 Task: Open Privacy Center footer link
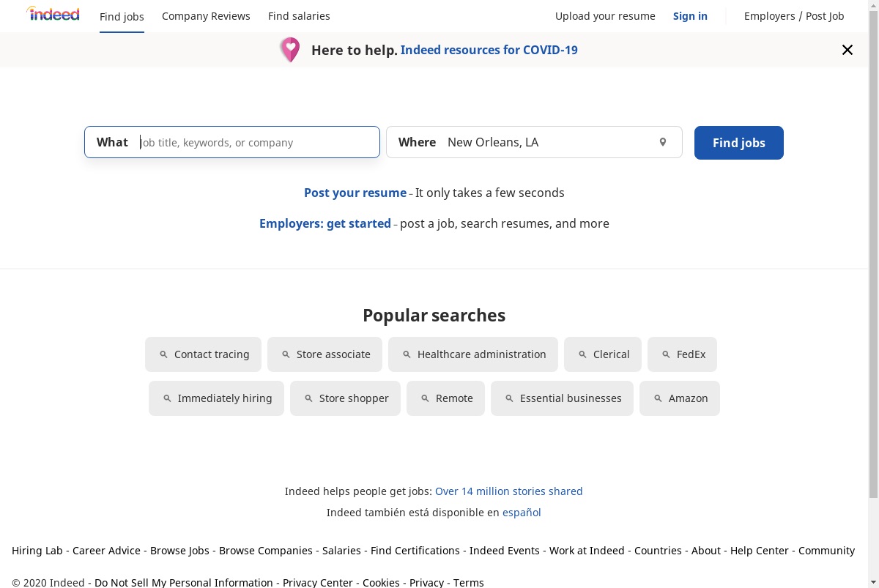(318, 583)
